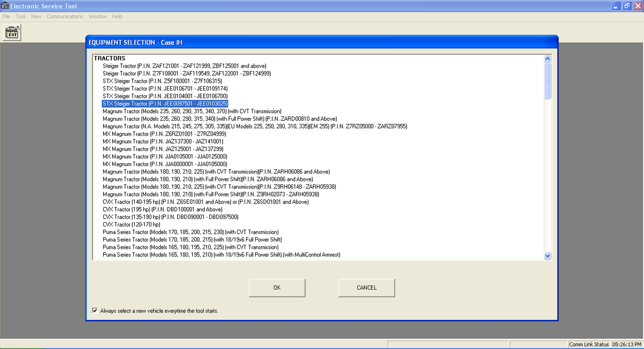
Task: Select Steiger Tractor ZAF121001 - ZAF121999 entry
Action: coord(185,66)
